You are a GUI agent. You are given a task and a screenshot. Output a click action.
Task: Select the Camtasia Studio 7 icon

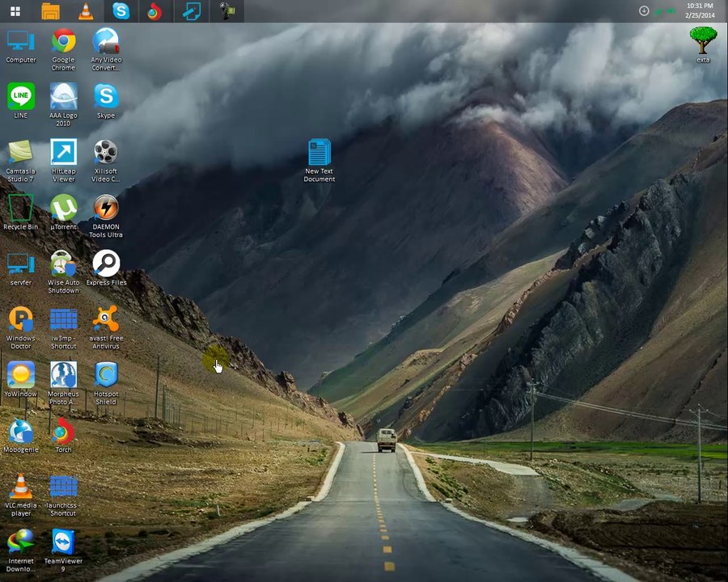(x=21, y=160)
